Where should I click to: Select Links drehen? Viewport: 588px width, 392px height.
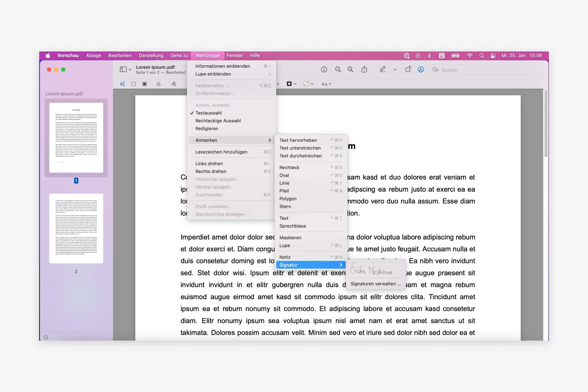(x=231, y=164)
